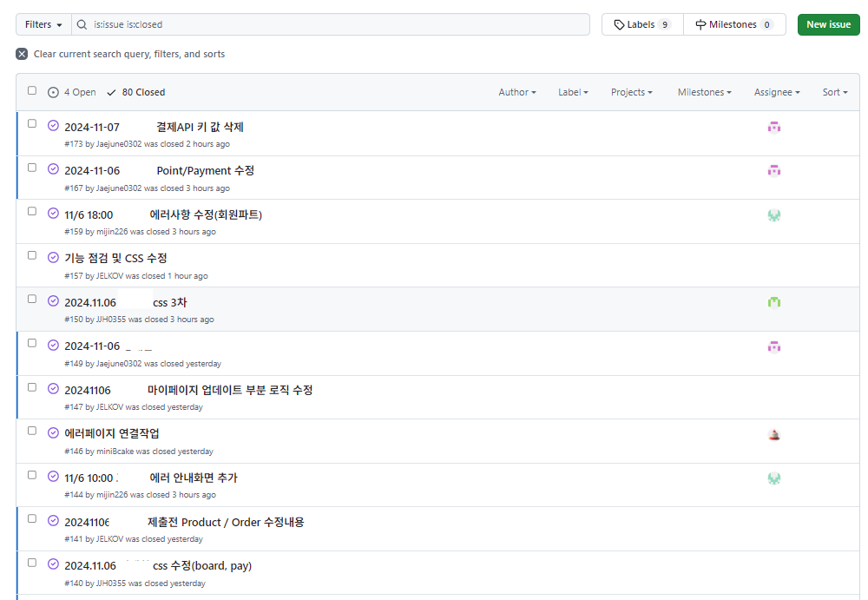Check the box for issue #141
The image size is (868, 600).
pyautogui.click(x=32, y=518)
